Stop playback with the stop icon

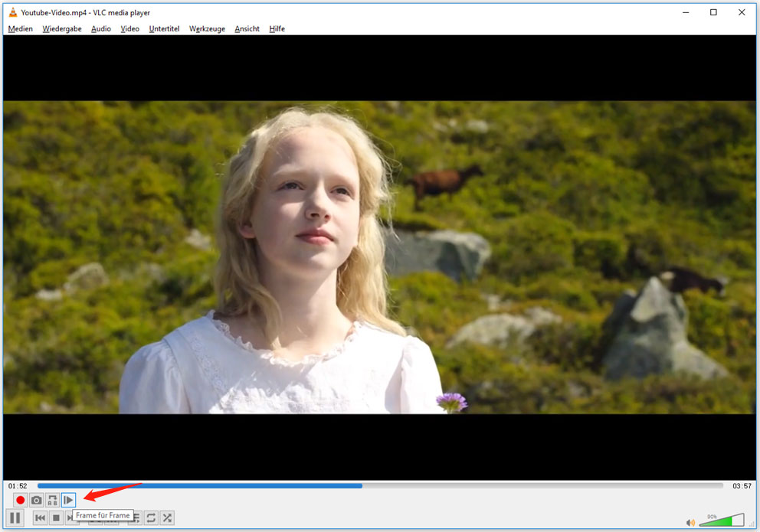coord(56,517)
